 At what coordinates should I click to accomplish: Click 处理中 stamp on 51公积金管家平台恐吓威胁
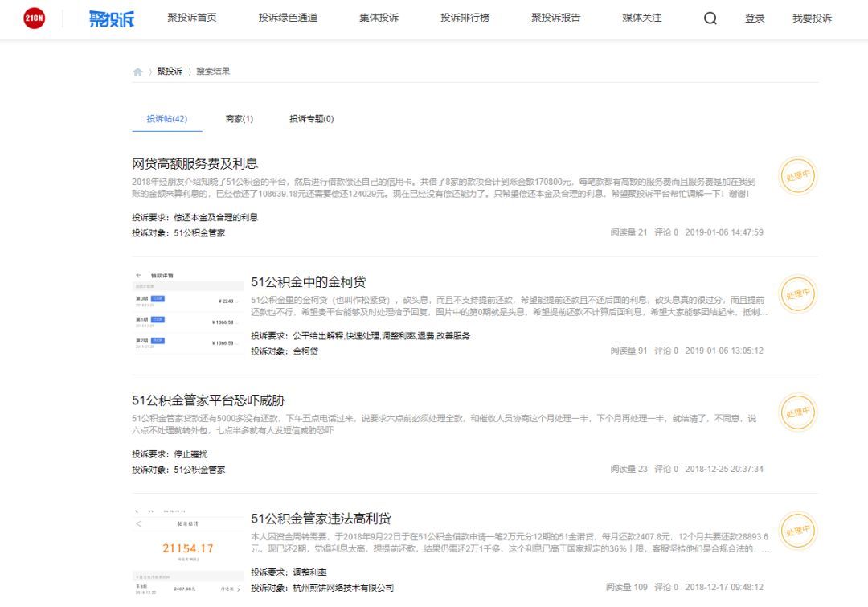pos(797,412)
